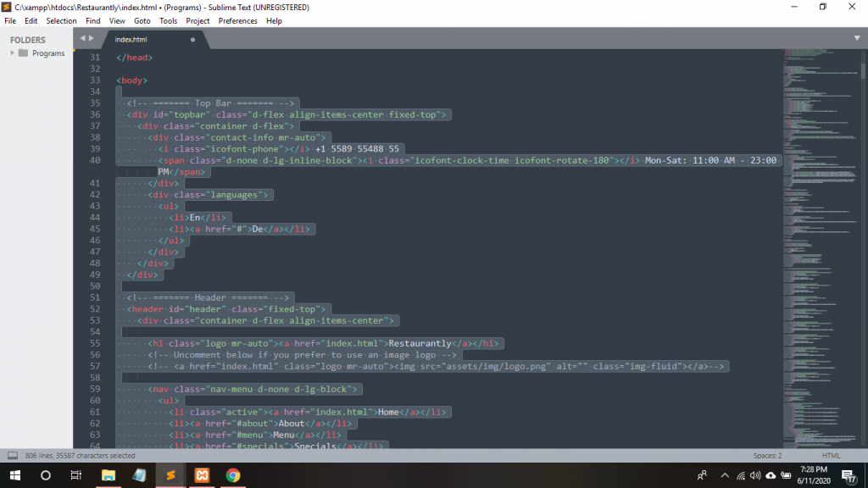Viewport: 868px width, 488px height.
Task: Open Windows Task View
Action: point(75,475)
